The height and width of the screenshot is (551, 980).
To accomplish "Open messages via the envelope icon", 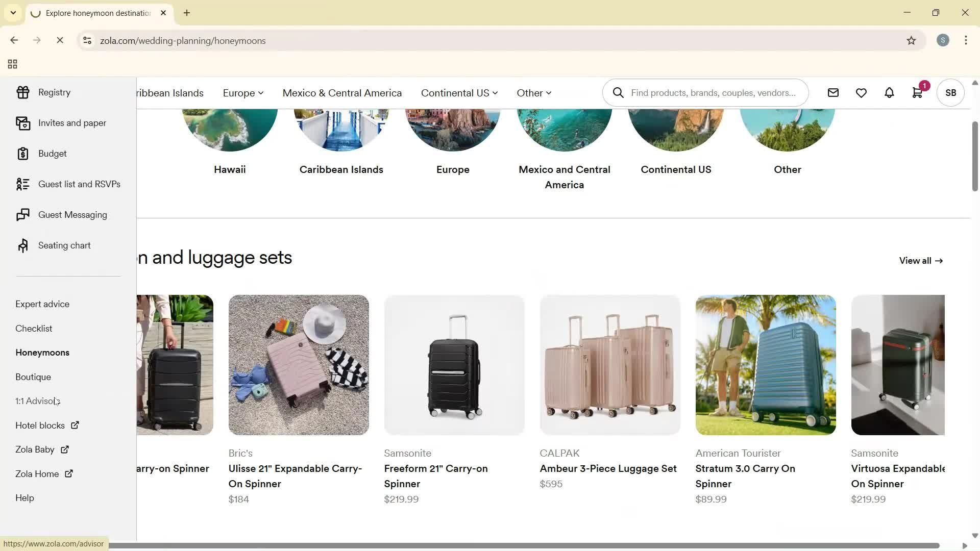I will coord(833,92).
